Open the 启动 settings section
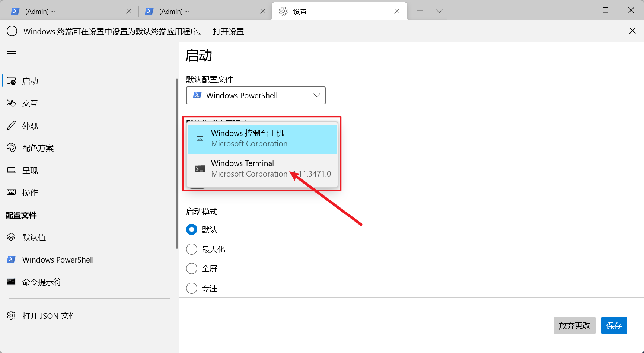644x353 pixels. click(30, 81)
